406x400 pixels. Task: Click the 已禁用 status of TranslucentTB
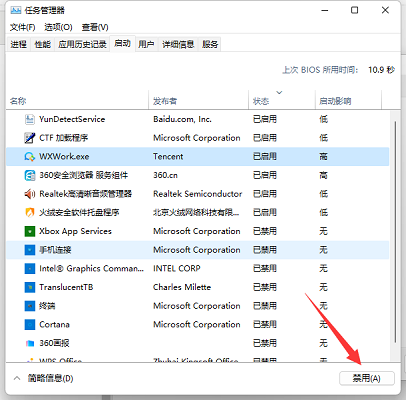coord(265,287)
